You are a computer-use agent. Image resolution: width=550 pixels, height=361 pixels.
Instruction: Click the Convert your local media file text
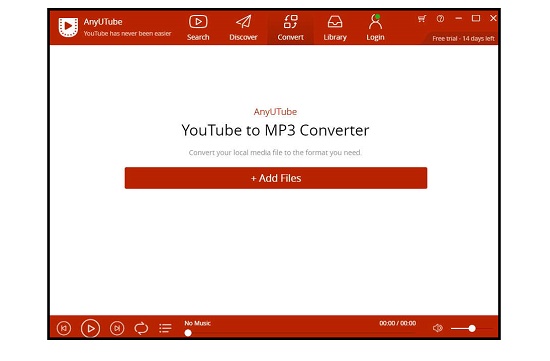click(275, 153)
